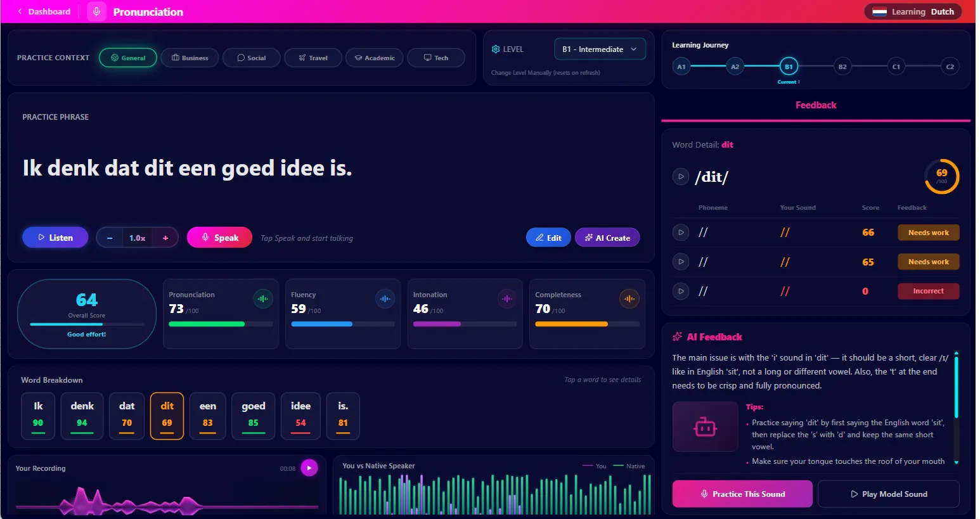Go back to Dashboard

pyautogui.click(x=43, y=11)
